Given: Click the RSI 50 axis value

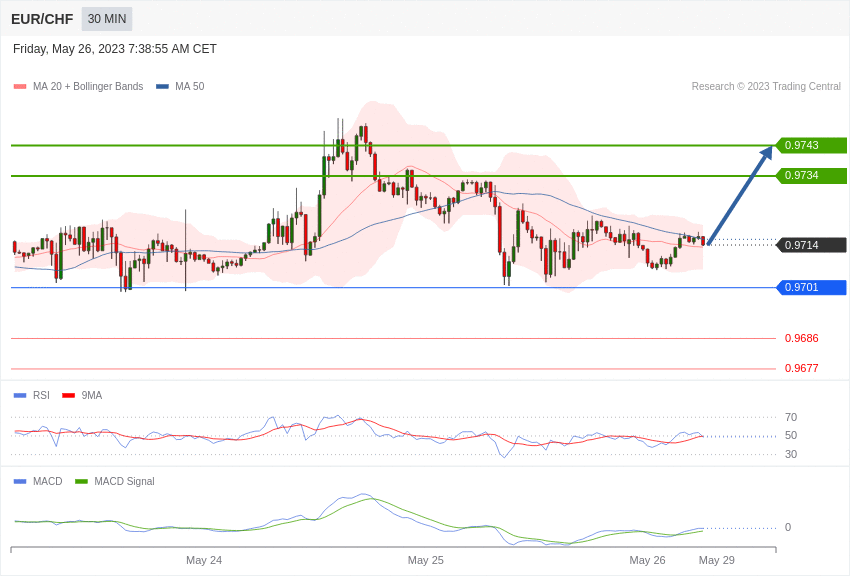Looking at the screenshot, I should pyautogui.click(x=791, y=435).
